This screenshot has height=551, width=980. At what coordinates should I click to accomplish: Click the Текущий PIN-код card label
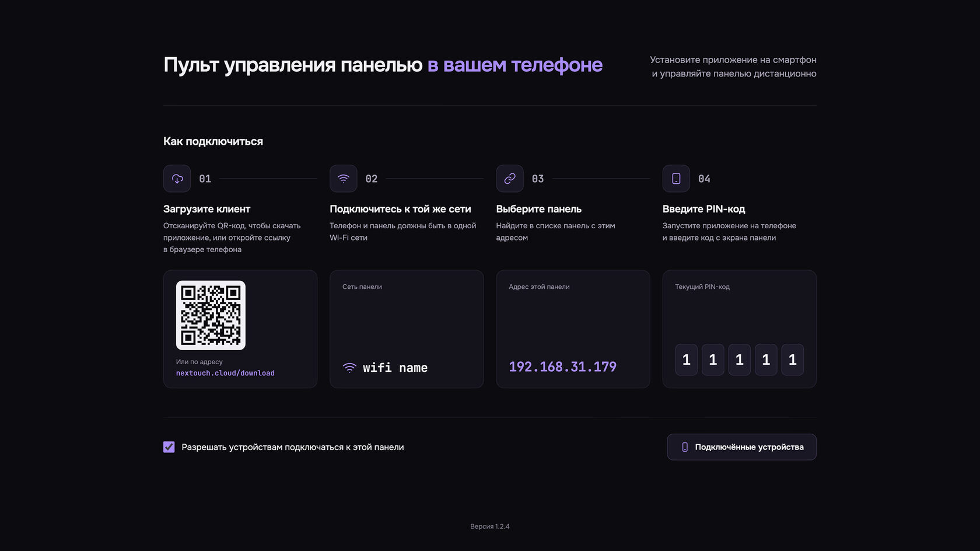[x=702, y=287]
